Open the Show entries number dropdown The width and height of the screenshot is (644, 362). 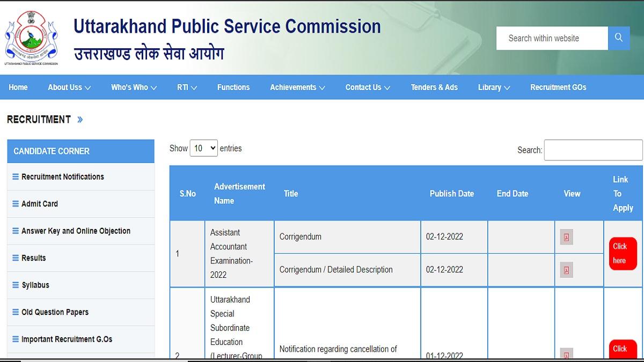pos(203,148)
